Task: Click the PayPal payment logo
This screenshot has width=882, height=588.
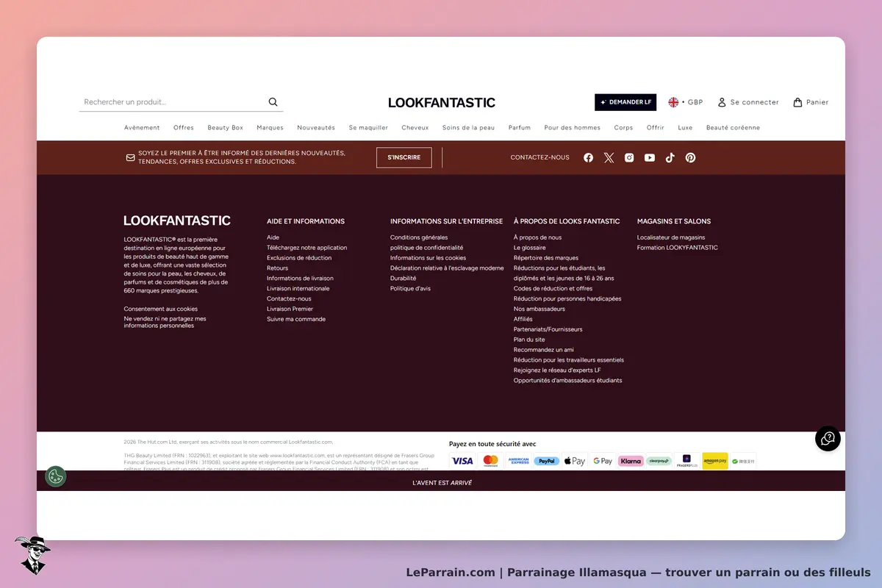Action: click(x=546, y=461)
